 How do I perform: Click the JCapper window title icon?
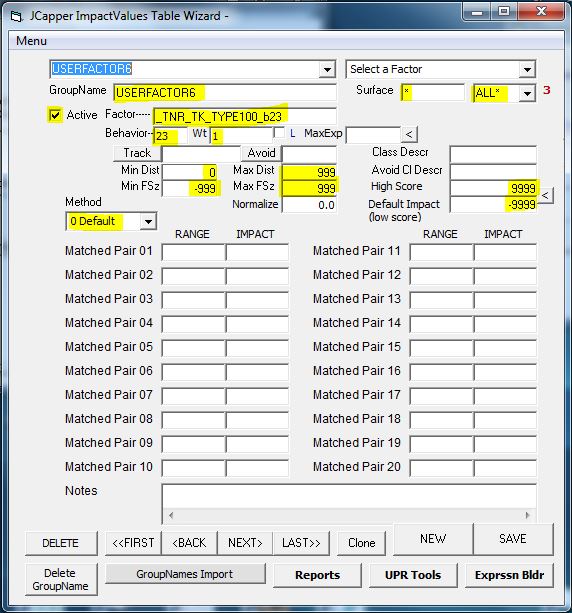[16, 16]
